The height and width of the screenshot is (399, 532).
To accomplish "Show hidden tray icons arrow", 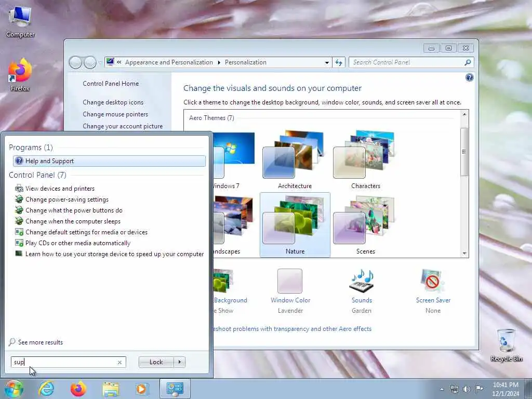I will pos(442,390).
